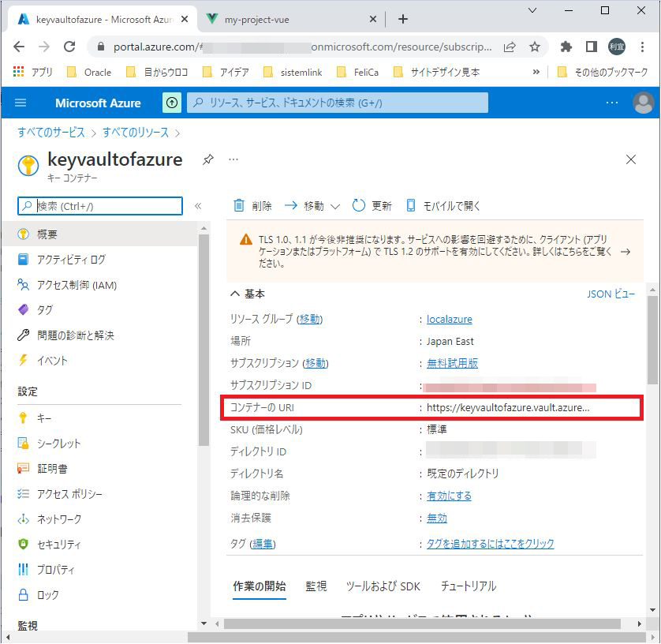Show more bookmarks chevron

(536, 72)
